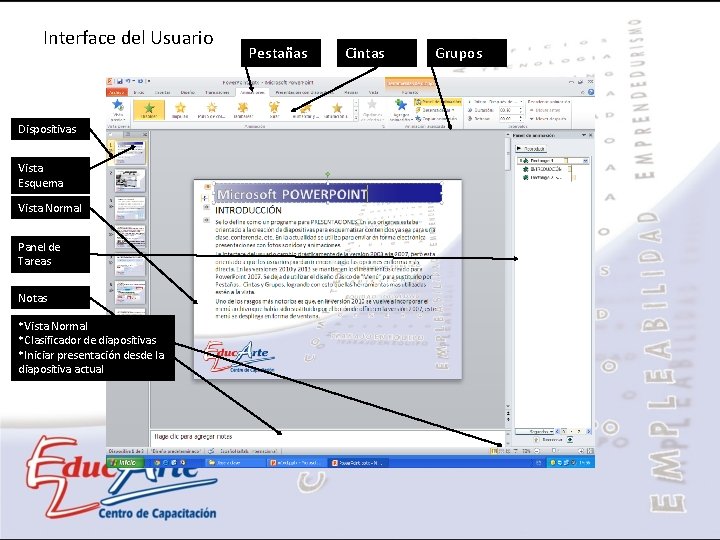The width and height of the screenshot is (720, 540).
Task: Click the INTRODUCCIÓN heading on the slide
Action: click(x=248, y=210)
